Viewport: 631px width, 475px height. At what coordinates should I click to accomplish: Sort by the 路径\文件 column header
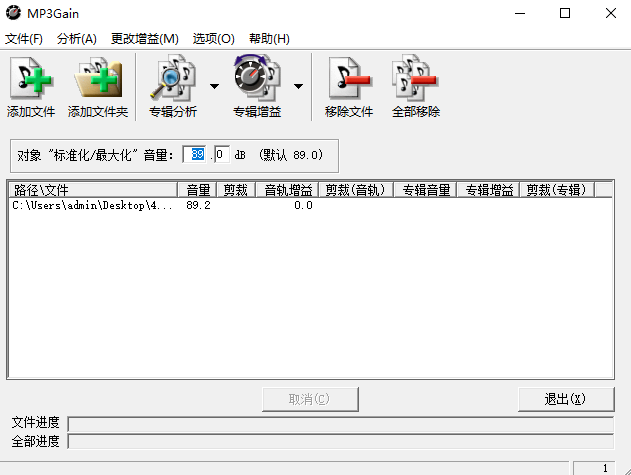[x=93, y=190]
